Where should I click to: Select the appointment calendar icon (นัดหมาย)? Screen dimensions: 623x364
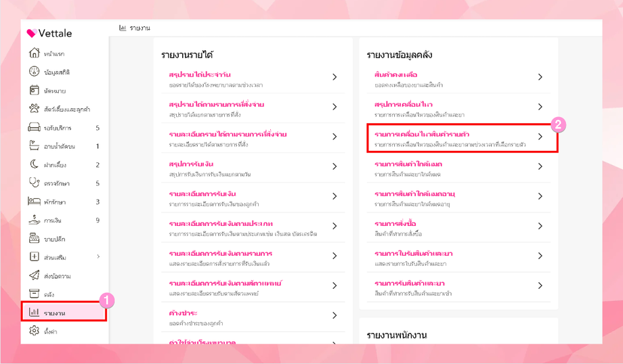coord(35,91)
